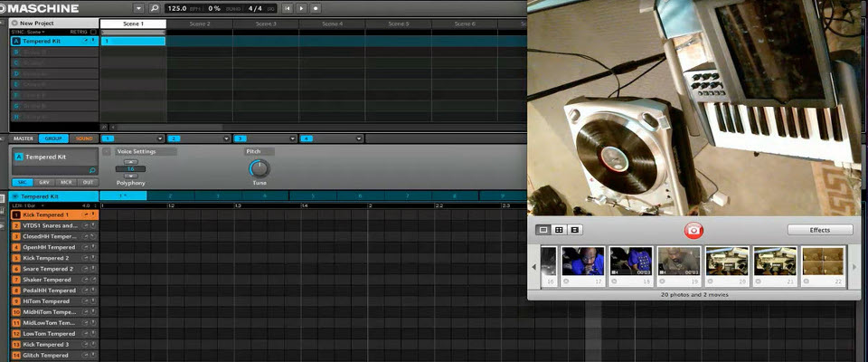Toggle first round icon on ClosedHH row
Image resolution: width=868 pixels, height=362 pixels.
(x=86, y=236)
